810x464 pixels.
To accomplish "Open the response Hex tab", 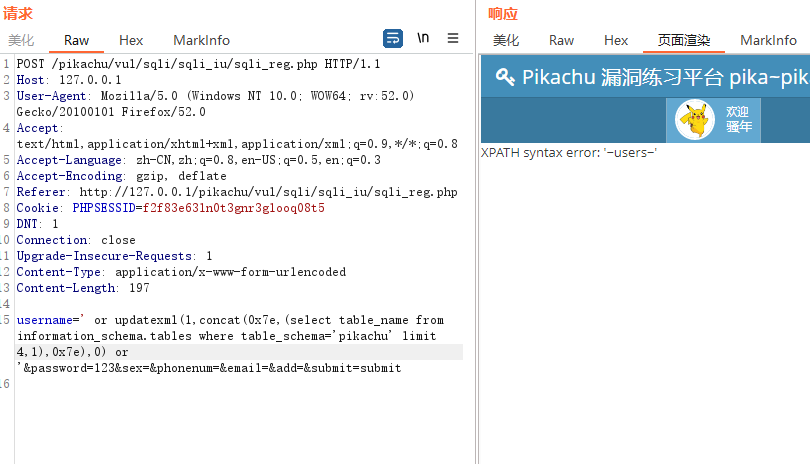I will click(x=616, y=40).
